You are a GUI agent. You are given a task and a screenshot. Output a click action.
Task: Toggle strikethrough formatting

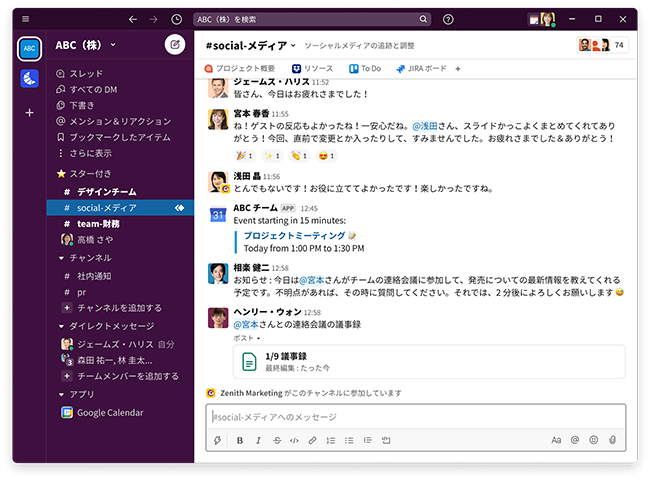(276, 440)
